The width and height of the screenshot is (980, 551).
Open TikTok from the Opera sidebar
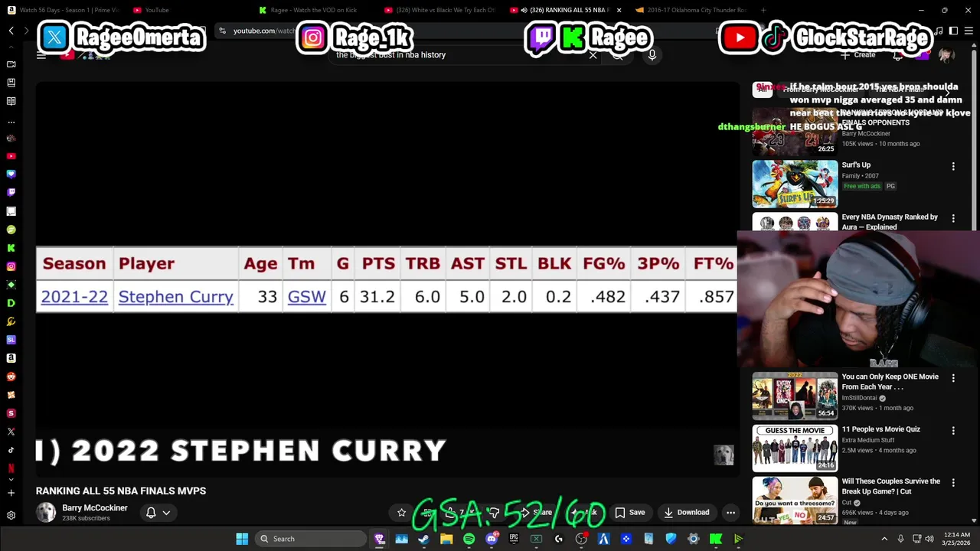[x=11, y=450]
